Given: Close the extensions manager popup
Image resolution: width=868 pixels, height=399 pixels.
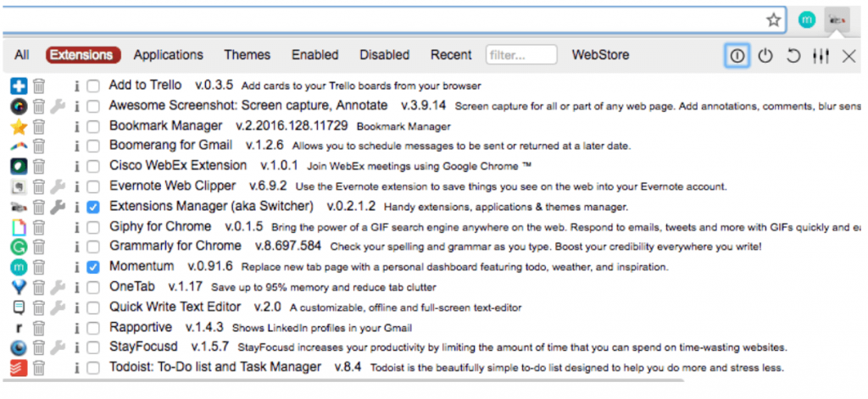Looking at the screenshot, I should (x=849, y=55).
